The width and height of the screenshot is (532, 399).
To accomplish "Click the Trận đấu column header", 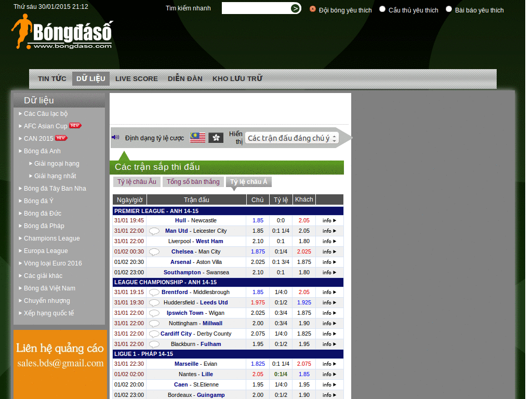I will [x=196, y=200].
